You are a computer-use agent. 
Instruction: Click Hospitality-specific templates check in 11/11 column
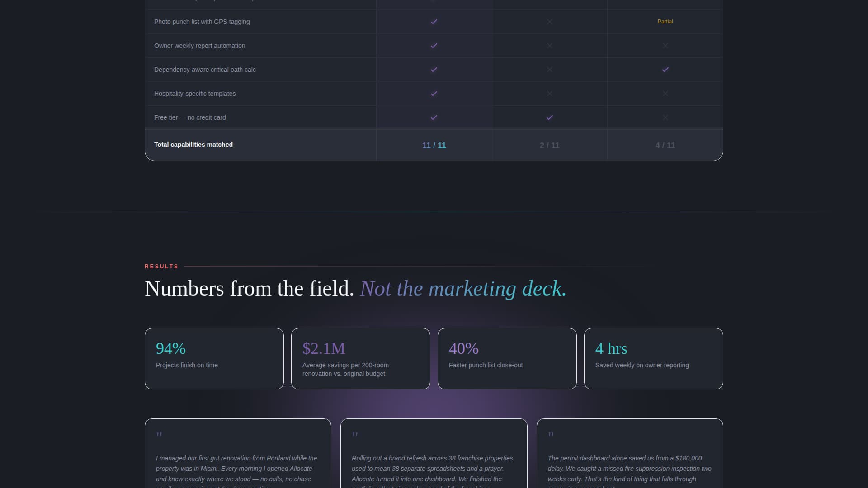click(x=434, y=94)
